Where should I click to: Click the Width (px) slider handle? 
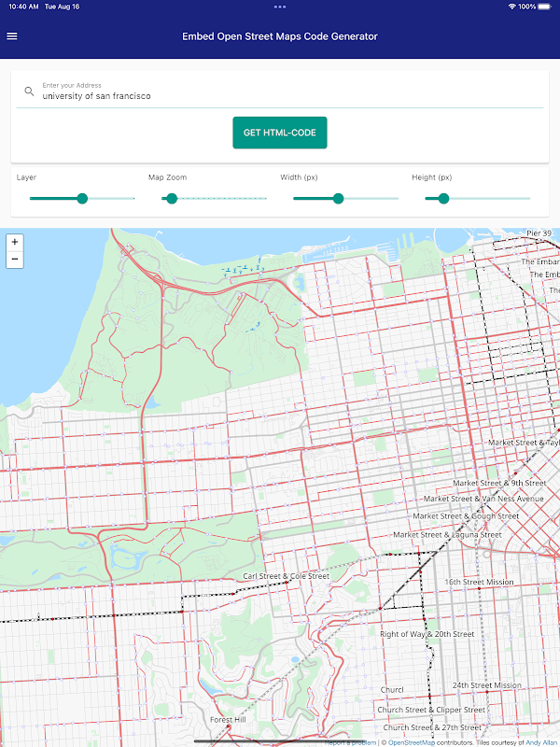coord(338,199)
